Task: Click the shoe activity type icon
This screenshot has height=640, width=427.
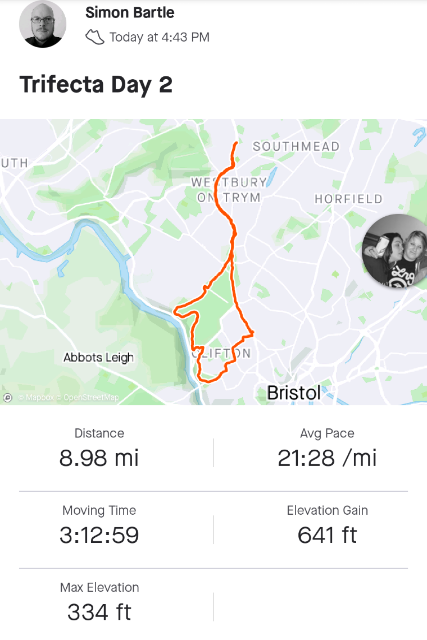Action: pyautogui.click(x=94, y=37)
